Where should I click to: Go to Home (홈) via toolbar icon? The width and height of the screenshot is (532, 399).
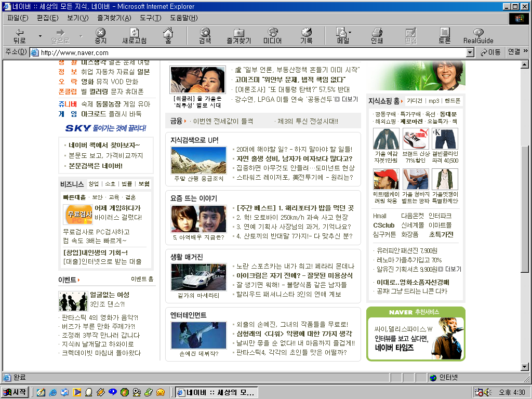tap(168, 36)
